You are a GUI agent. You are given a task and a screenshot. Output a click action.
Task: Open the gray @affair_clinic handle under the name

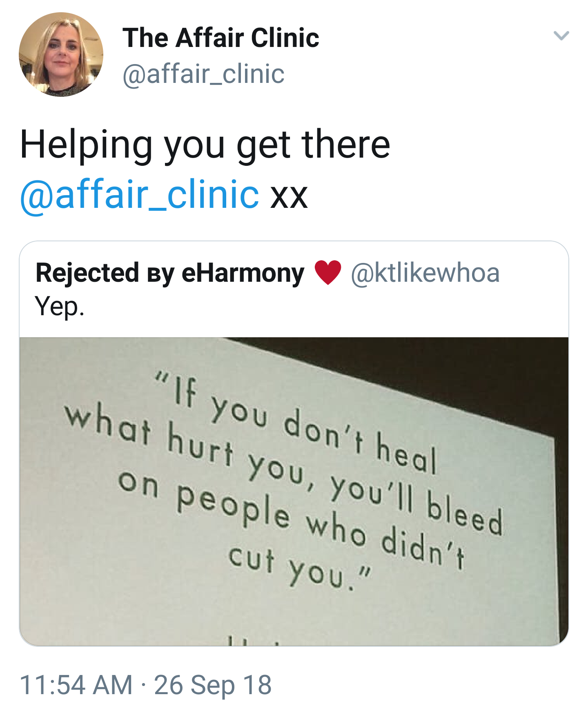coord(203,74)
